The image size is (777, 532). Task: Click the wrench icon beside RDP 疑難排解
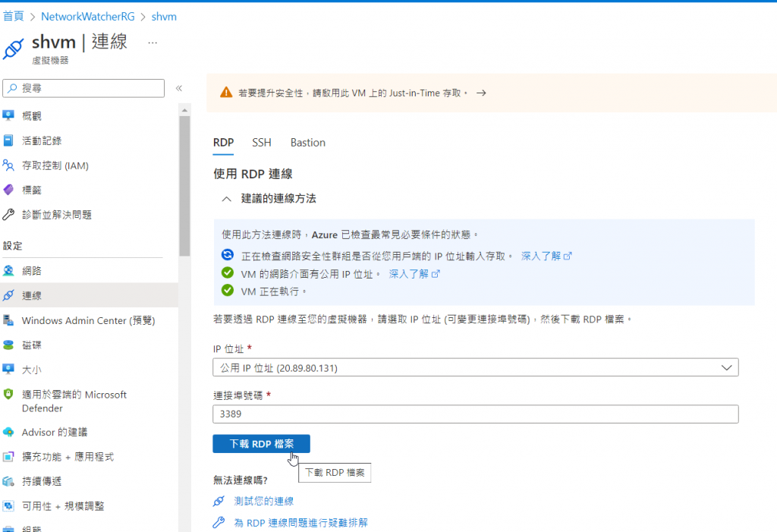219,523
